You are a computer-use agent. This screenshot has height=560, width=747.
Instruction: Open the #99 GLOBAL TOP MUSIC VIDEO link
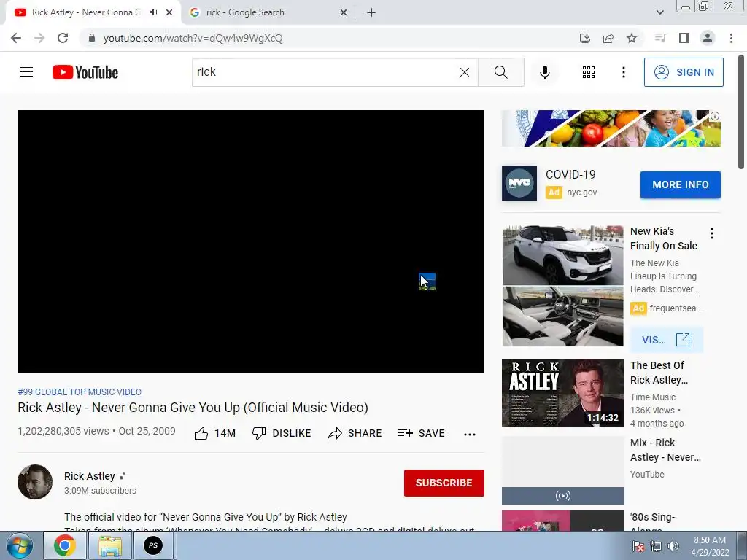click(x=80, y=392)
